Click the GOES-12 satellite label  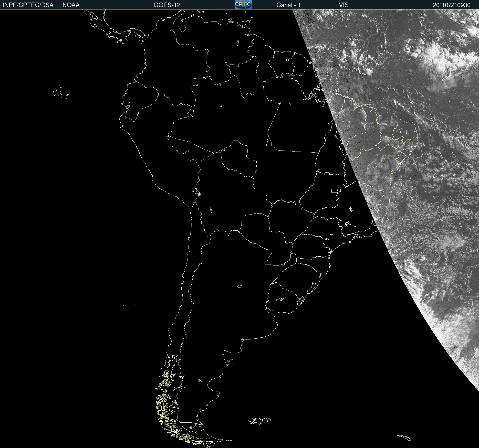[167, 5]
